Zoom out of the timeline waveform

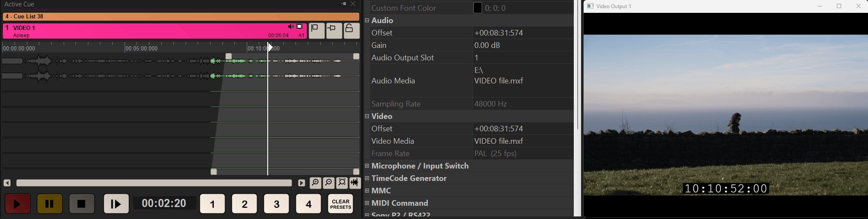[328, 183]
